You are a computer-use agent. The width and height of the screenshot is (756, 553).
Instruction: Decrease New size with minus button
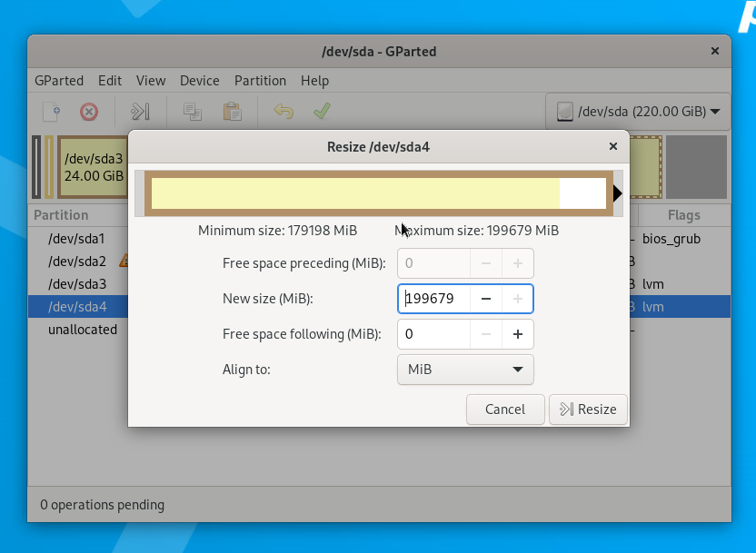pos(486,299)
